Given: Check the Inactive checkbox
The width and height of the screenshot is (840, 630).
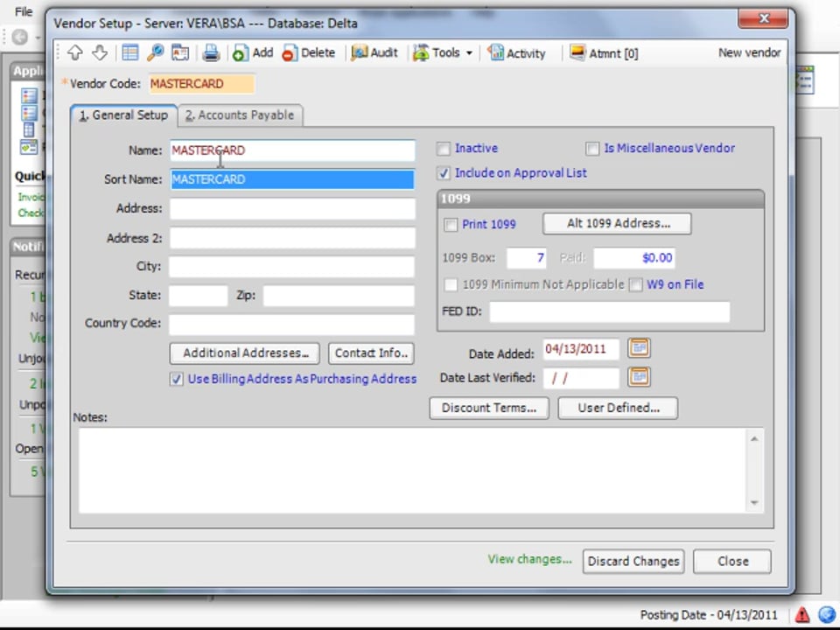Looking at the screenshot, I should pyautogui.click(x=443, y=149).
